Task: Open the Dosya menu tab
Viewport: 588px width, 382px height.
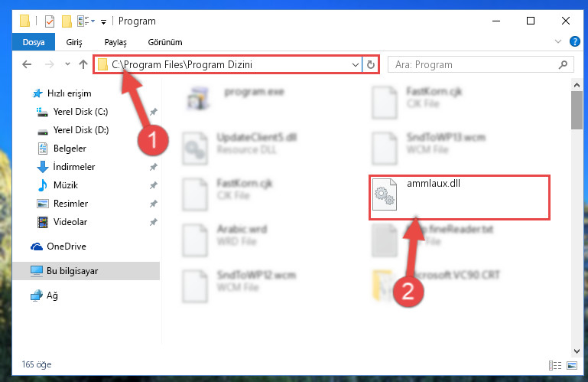Action: 34,42
